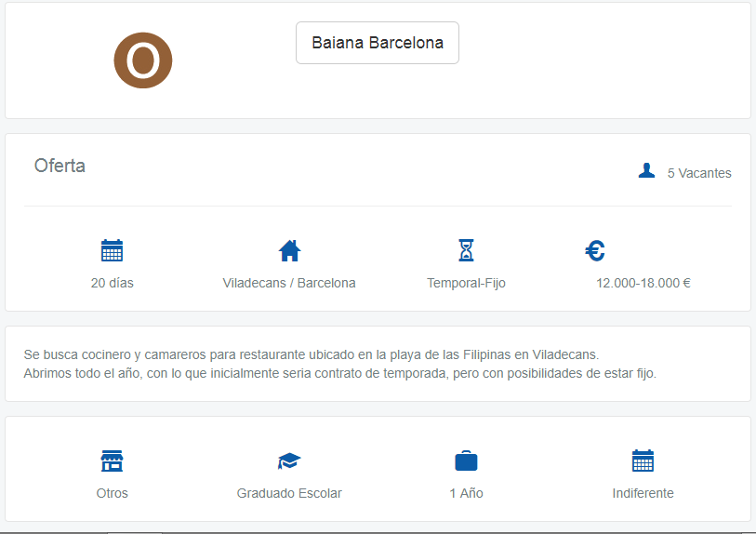Screen dimensions: 756x534
Task: Click the 5 Vacantes text
Action: [x=699, y=173]
